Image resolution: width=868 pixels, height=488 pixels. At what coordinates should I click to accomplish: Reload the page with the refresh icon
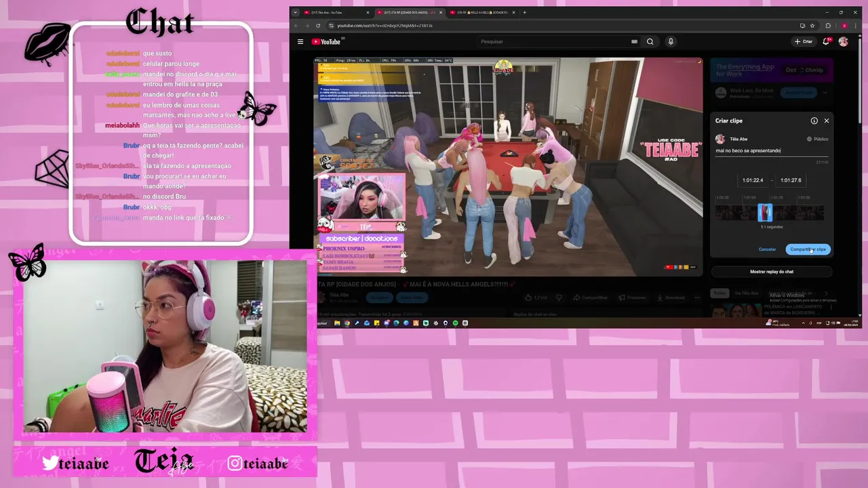(317, 26)
